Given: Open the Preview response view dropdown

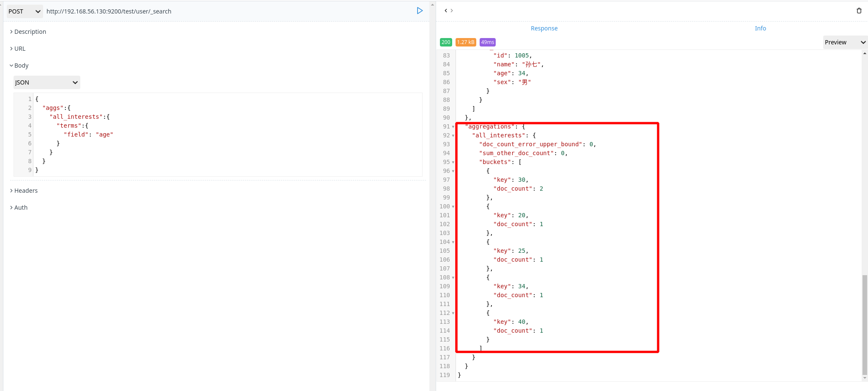Looking at the screenshot, I should (x=844, y=42).
